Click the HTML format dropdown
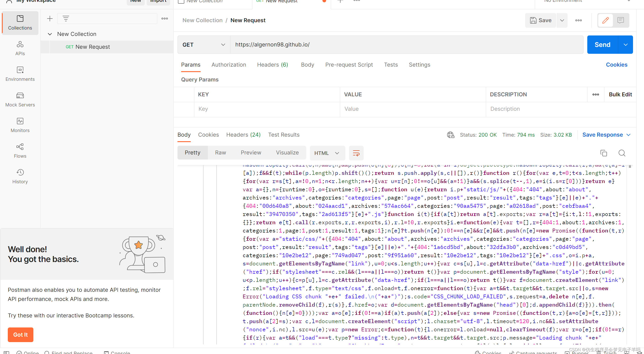Viewport: 644px width, 354px height. pyautogui.click(x=326, y=153)
